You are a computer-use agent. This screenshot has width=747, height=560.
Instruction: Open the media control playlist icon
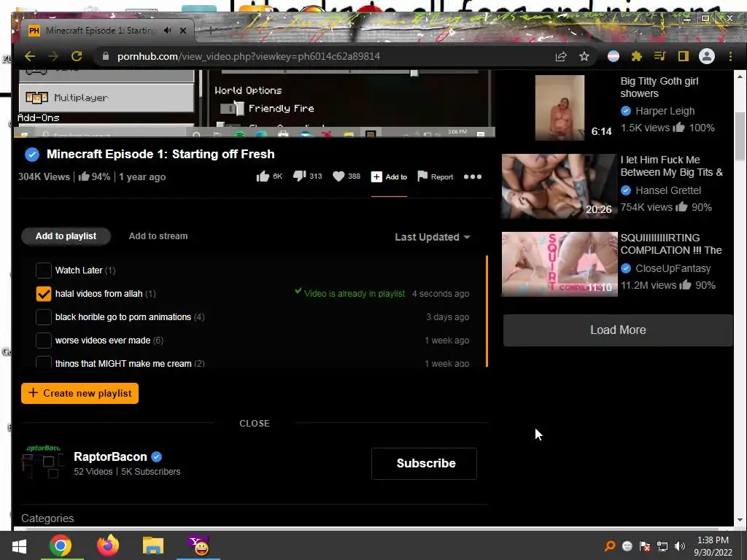[x=659, y=56]
